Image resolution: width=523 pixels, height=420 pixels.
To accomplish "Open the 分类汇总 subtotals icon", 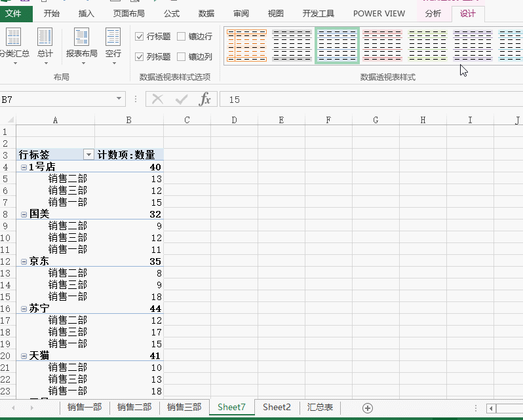I will click(13, 38).
